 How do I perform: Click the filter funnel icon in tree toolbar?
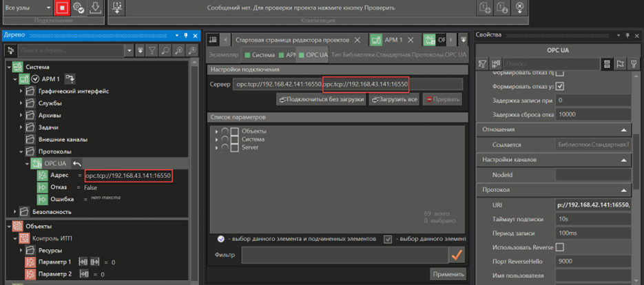(152, 50)
